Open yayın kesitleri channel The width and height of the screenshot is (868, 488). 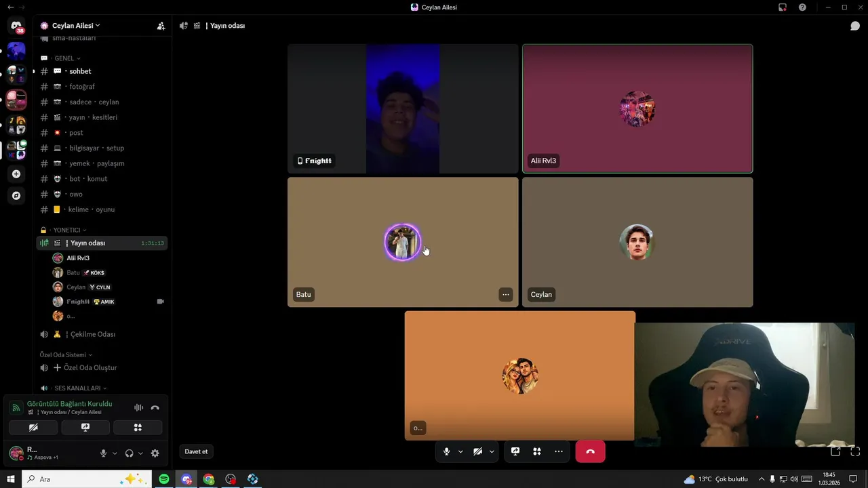pyautogui.click(x=102, y=117)
